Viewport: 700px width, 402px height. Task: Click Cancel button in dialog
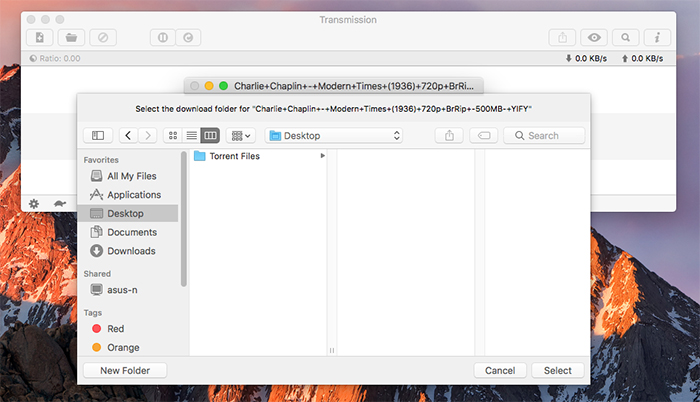click(500, 370)
